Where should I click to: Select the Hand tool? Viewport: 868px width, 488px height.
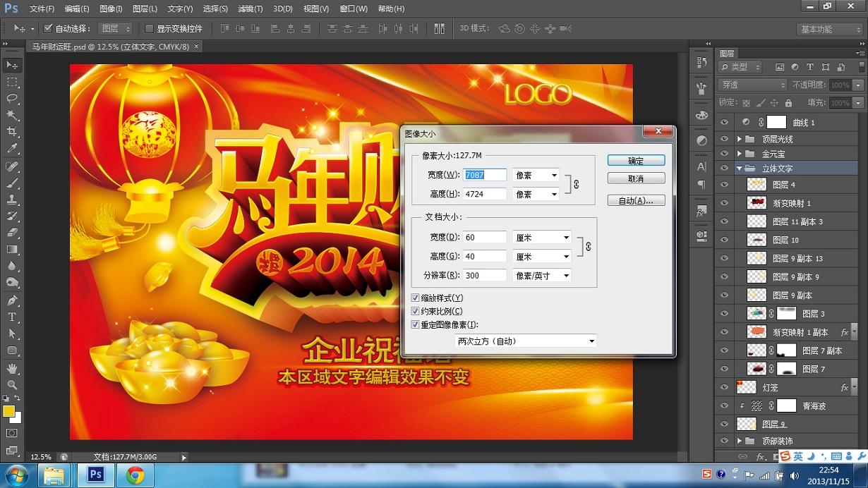pyautogui.click(x=12, y=368)
